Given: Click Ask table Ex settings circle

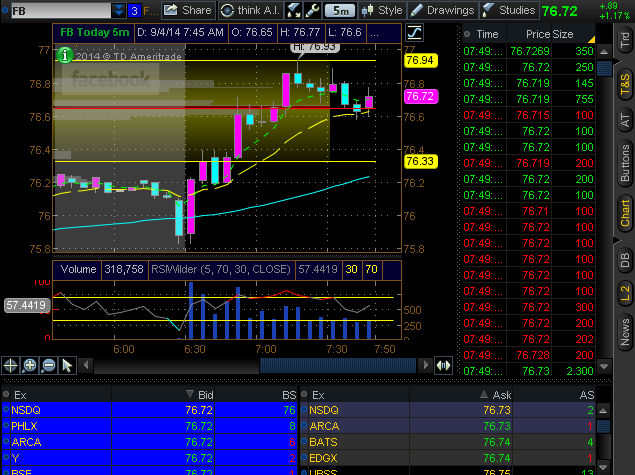Looking at the screenshot, I should point(304,394).
